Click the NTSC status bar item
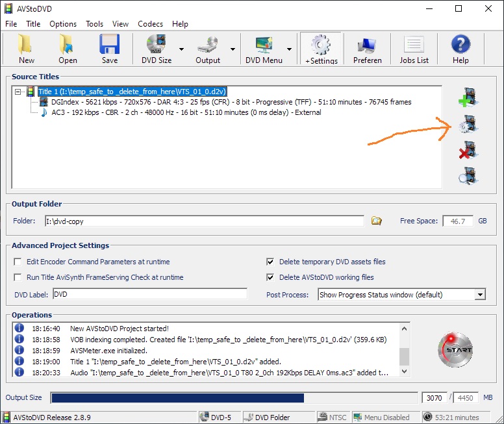The width and height of the screenshot is (504, 424). 332,418
